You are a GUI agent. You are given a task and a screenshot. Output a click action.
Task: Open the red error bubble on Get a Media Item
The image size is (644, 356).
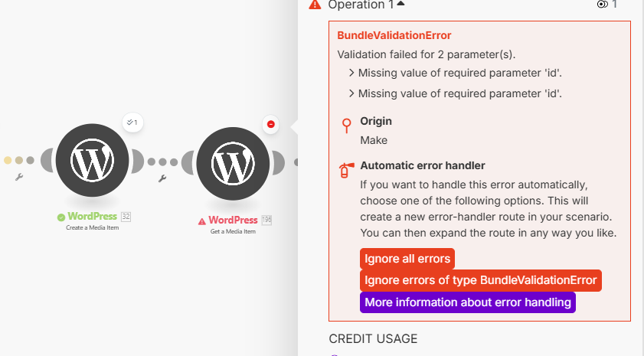(x=270, y=124)
